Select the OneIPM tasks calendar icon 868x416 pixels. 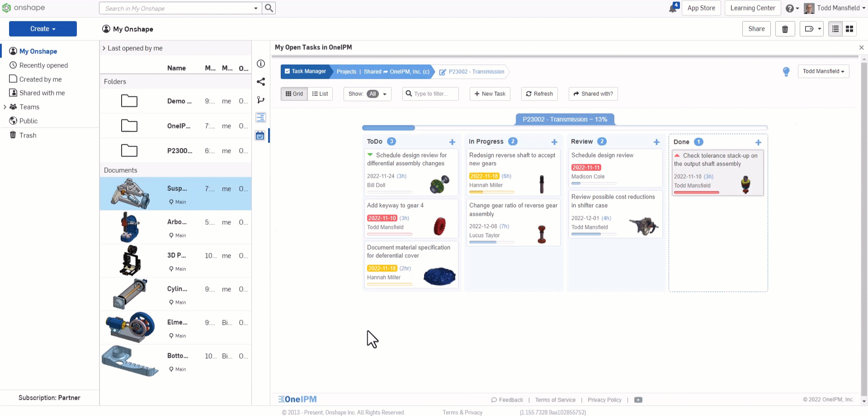click(260, 135)
